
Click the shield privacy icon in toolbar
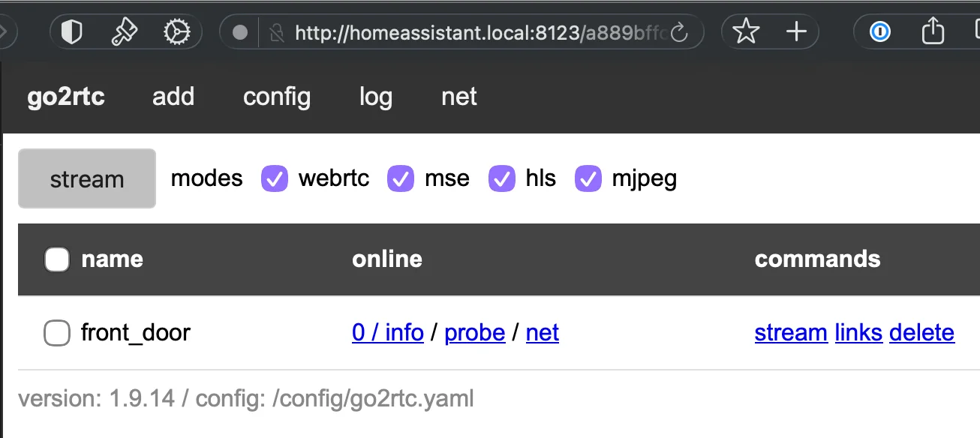click(x=71, y=32)
